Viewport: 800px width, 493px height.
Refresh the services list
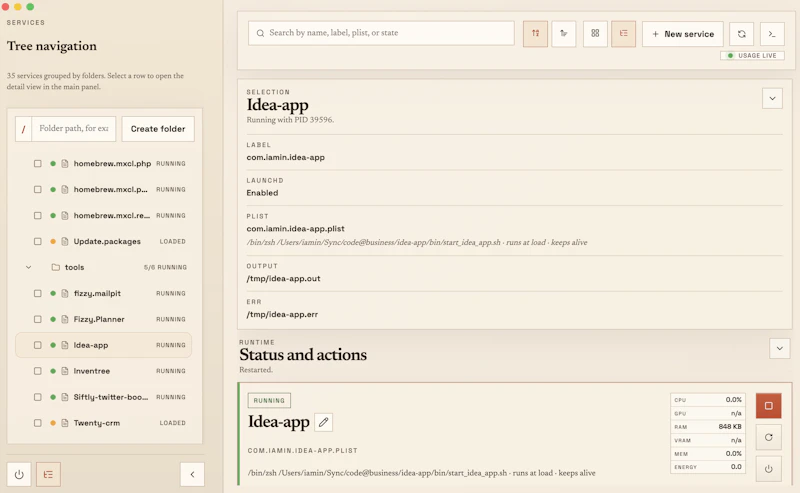pyautogui.click(x=741, y=34)
